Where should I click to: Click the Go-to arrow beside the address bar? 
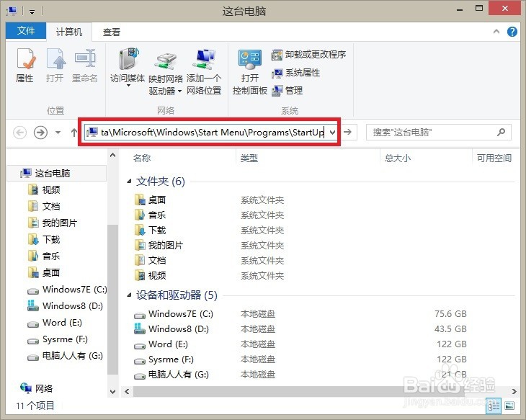click(347, 132)
